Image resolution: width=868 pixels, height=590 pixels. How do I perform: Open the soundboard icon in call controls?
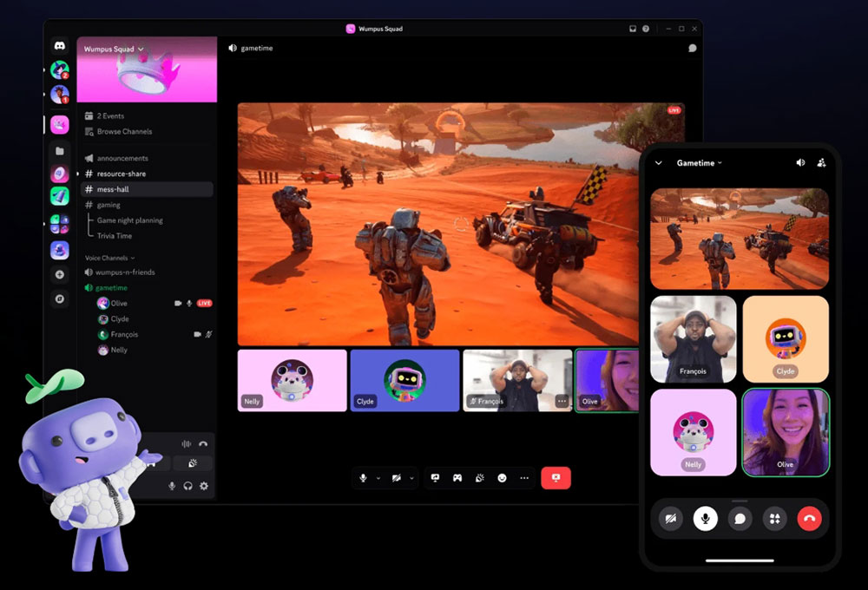tap(479, 478)
